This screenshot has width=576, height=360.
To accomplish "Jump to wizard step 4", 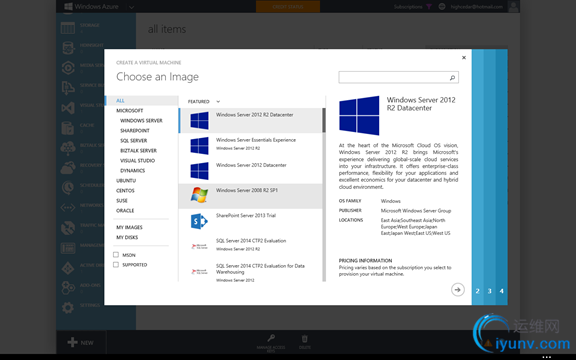I will point(502,291).
